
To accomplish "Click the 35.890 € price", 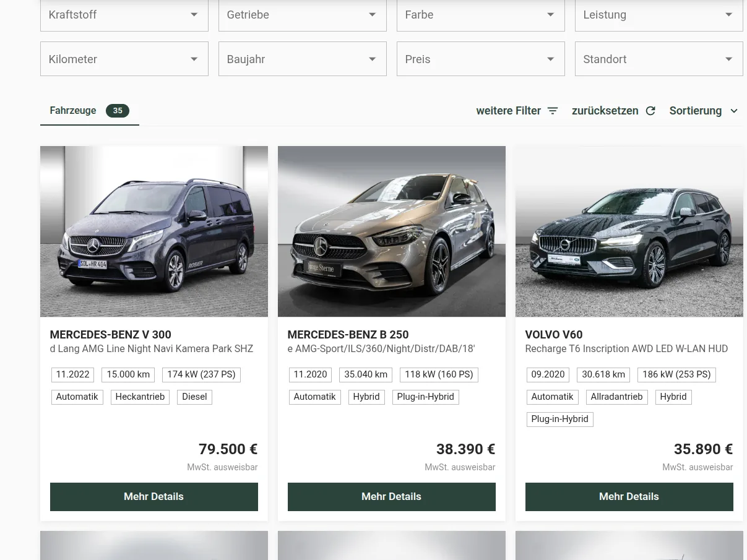I will pyautogui.click(x=704, y=449).
